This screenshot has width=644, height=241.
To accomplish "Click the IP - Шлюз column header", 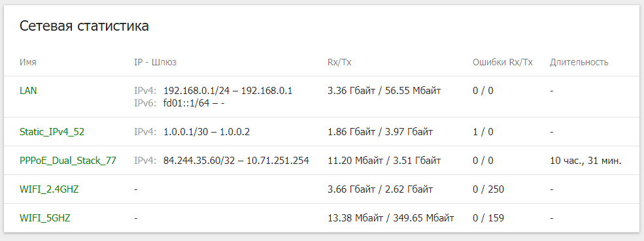I will tap(155, 63).
